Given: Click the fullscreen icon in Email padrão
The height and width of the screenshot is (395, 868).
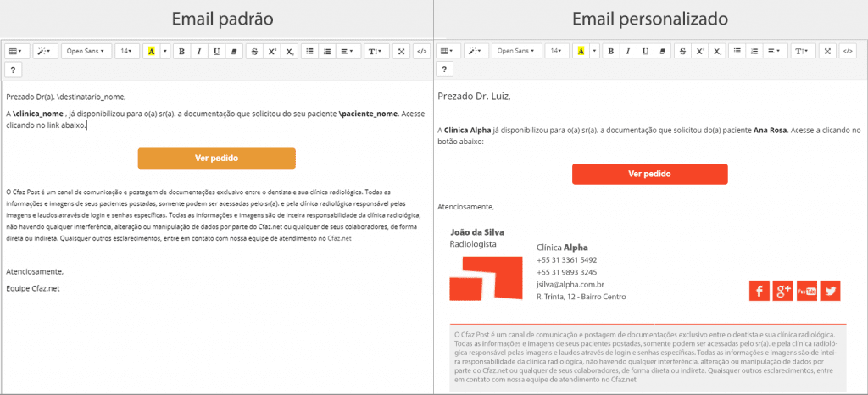Looking at the screenshot, I should click(401, 51).
